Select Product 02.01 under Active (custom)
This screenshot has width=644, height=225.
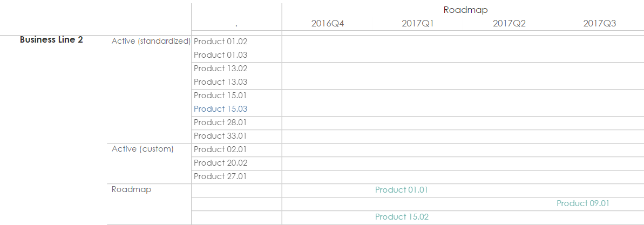click(220, 149)
